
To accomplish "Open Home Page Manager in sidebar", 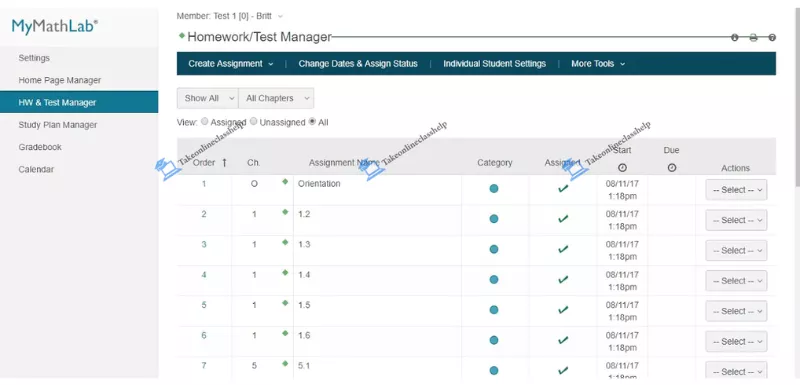I will 60,80.
